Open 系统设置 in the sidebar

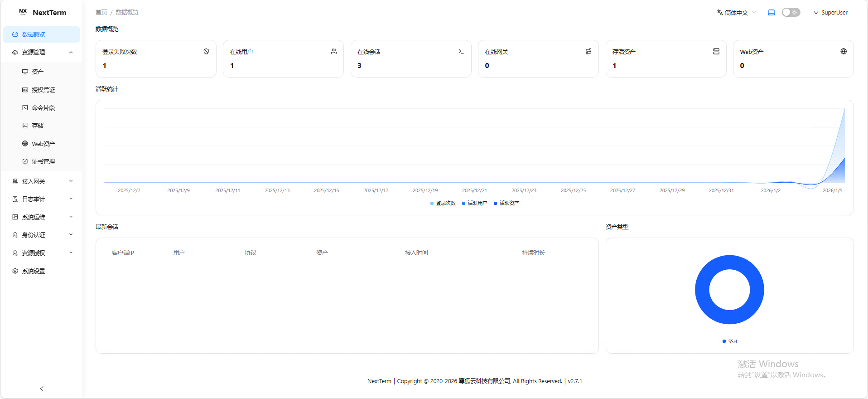click(34, 271)
